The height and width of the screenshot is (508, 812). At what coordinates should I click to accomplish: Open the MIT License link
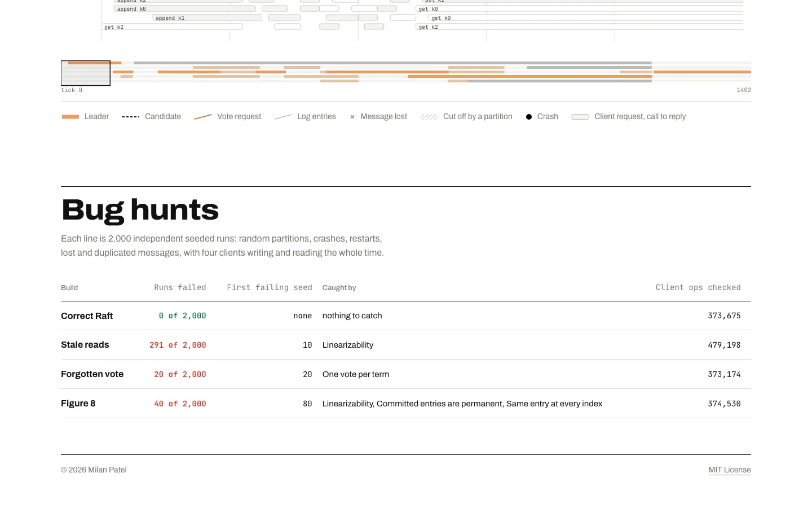click(x=730, y=470)
